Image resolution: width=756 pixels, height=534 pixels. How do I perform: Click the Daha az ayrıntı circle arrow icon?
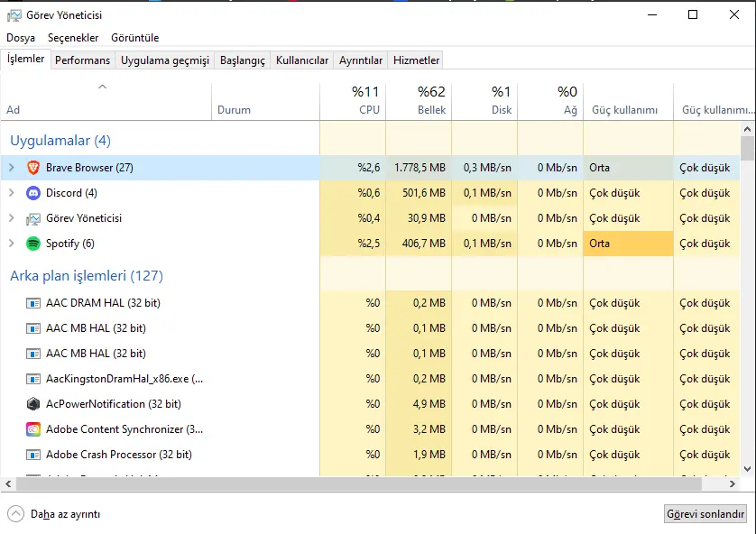[x=15, y=514]
